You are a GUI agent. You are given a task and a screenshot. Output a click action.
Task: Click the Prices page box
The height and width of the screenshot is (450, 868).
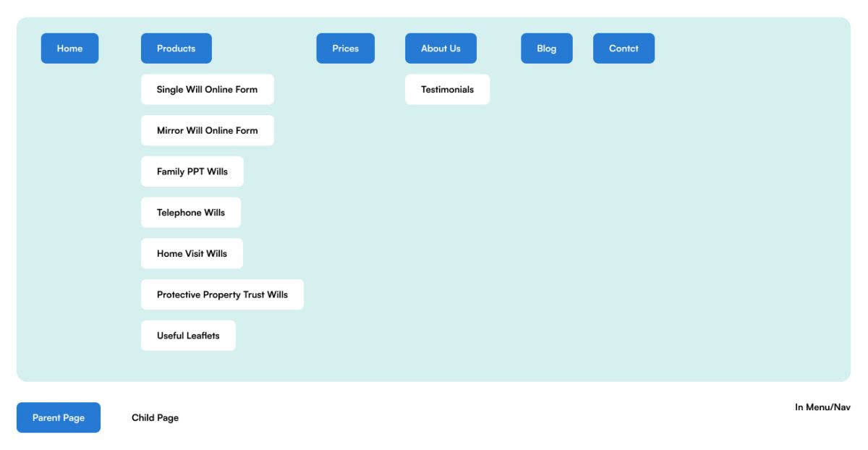click(346, 48)
